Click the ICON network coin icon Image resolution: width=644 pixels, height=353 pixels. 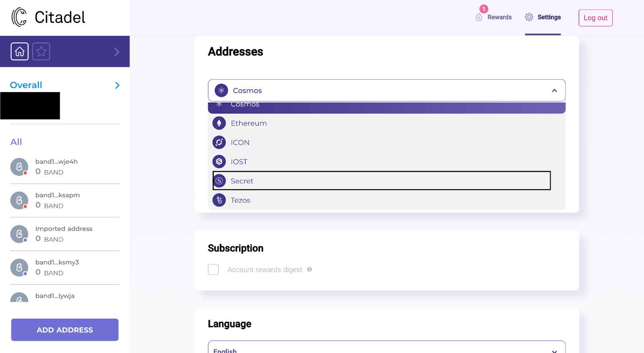pos(219,142)
